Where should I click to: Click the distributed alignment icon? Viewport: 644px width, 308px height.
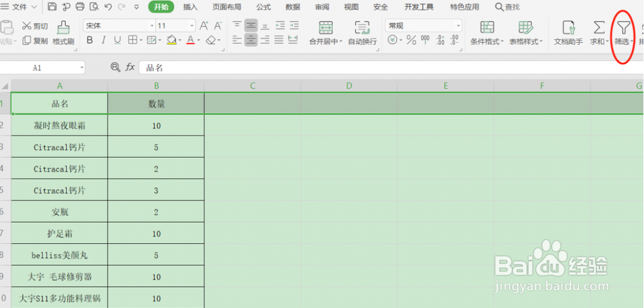pos(293,40)
